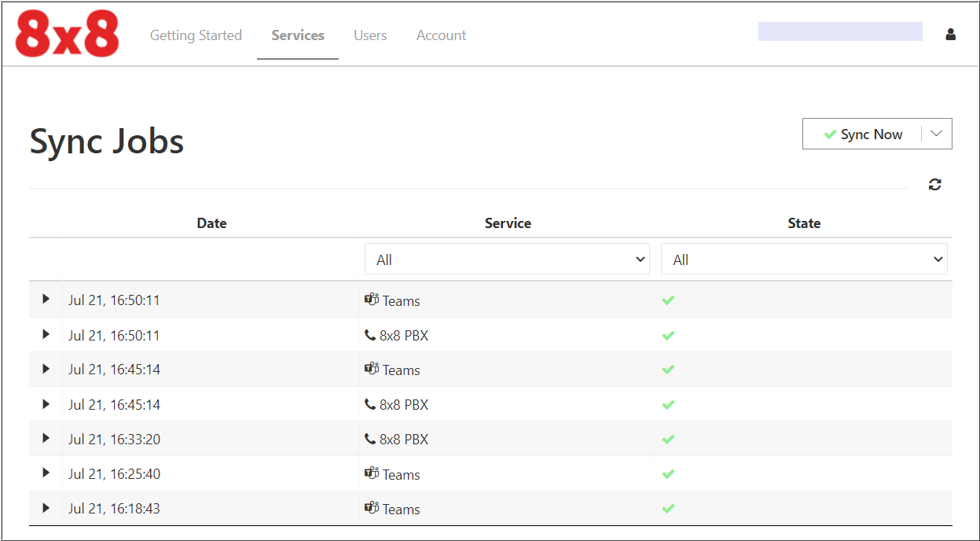
Task: Click the empty Date filter field
Action: (x=211, y=259)
